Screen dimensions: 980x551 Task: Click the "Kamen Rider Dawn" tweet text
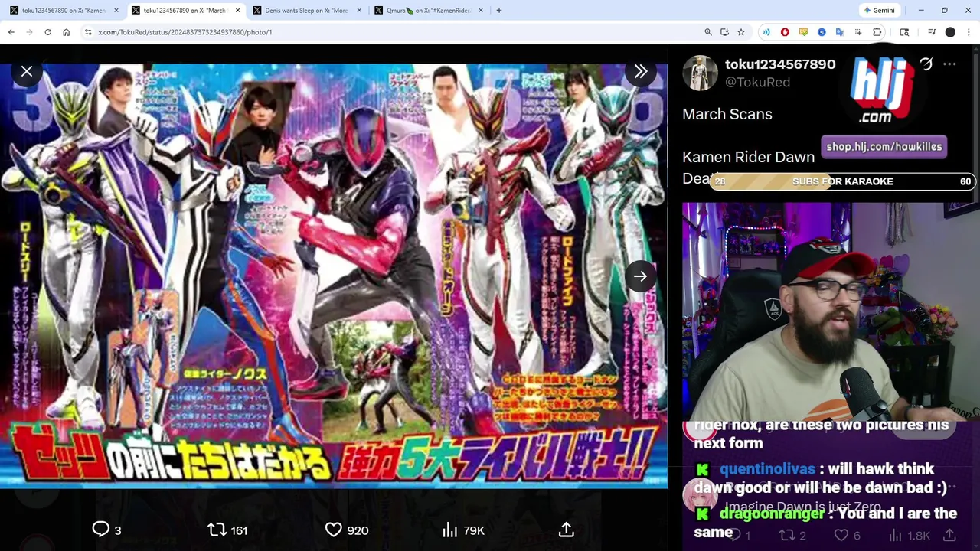[x=749, y=157]
